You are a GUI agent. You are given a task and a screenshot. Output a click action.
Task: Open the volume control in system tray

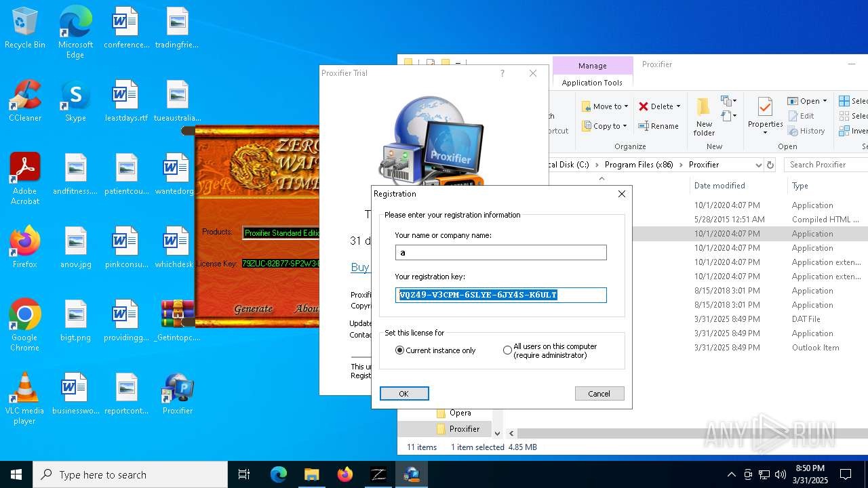point(781,474)
